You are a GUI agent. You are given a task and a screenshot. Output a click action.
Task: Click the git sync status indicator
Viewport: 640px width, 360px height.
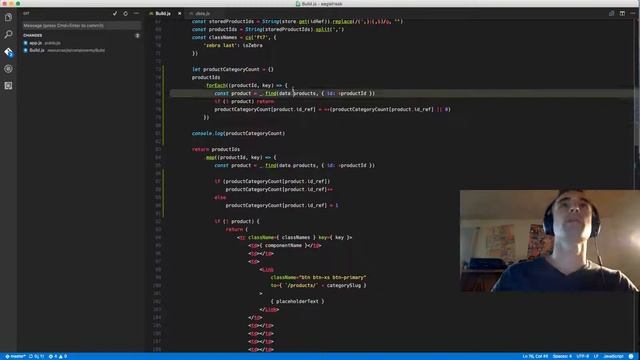click(36, 356)
